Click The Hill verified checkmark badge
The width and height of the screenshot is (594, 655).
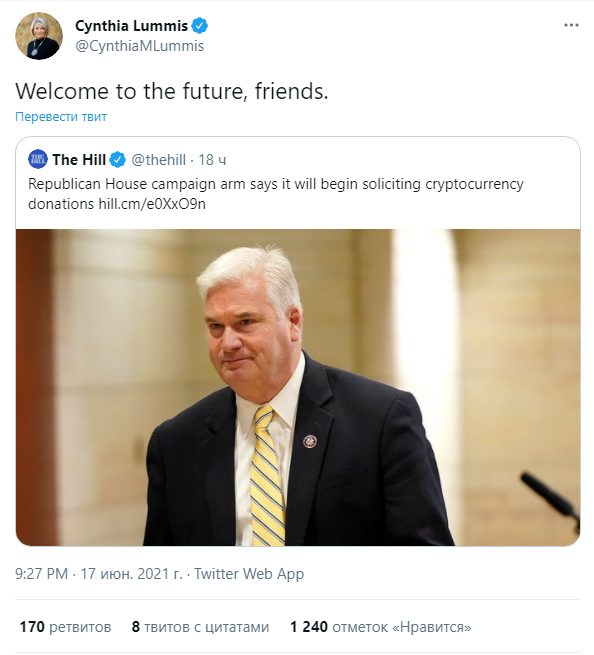pos(117,160)
